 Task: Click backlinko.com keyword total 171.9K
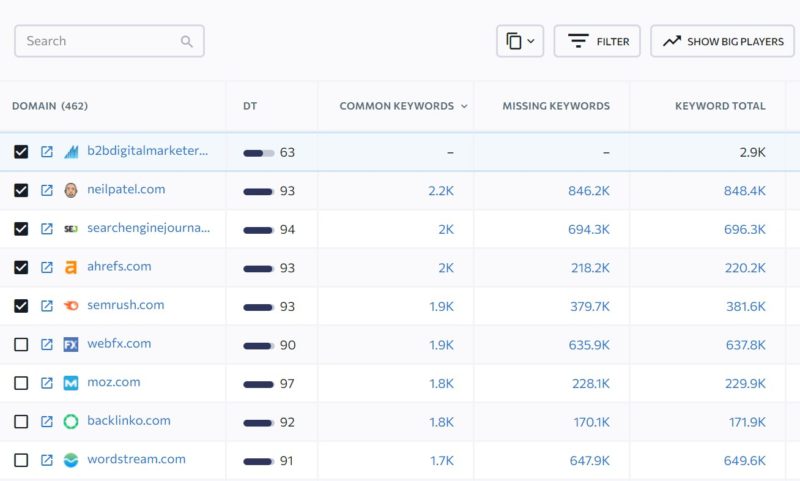tap(747, 422)
